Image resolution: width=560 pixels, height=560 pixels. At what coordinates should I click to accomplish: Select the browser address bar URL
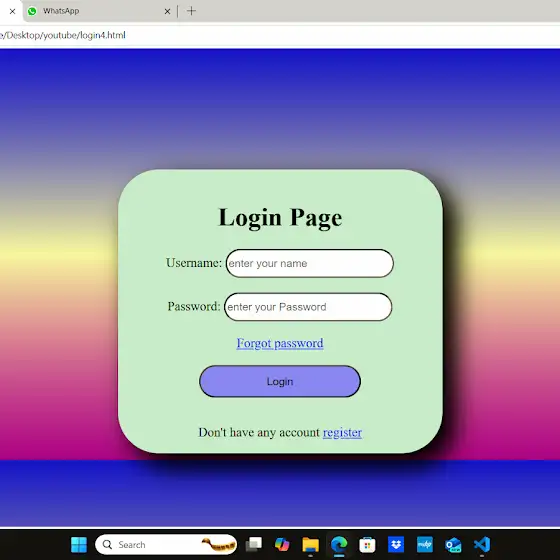(62, 35)
